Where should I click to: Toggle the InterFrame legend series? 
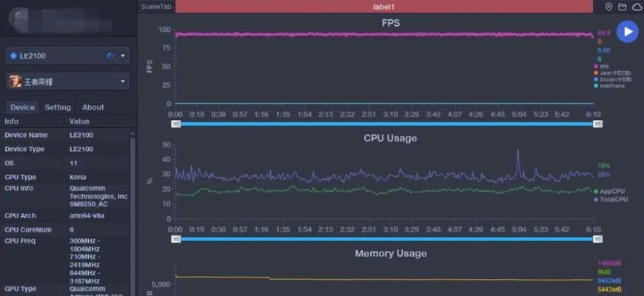click(x=609, y=86)
